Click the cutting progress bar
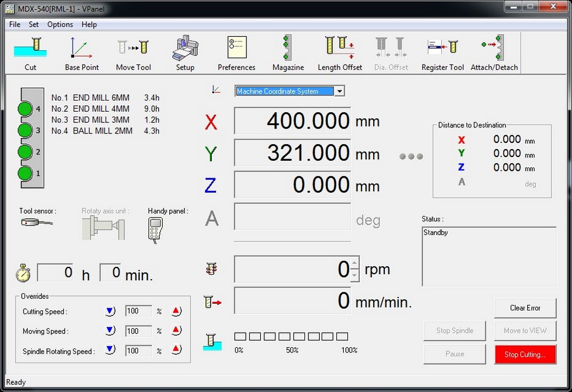572x392 pixels. click(291, 336)
